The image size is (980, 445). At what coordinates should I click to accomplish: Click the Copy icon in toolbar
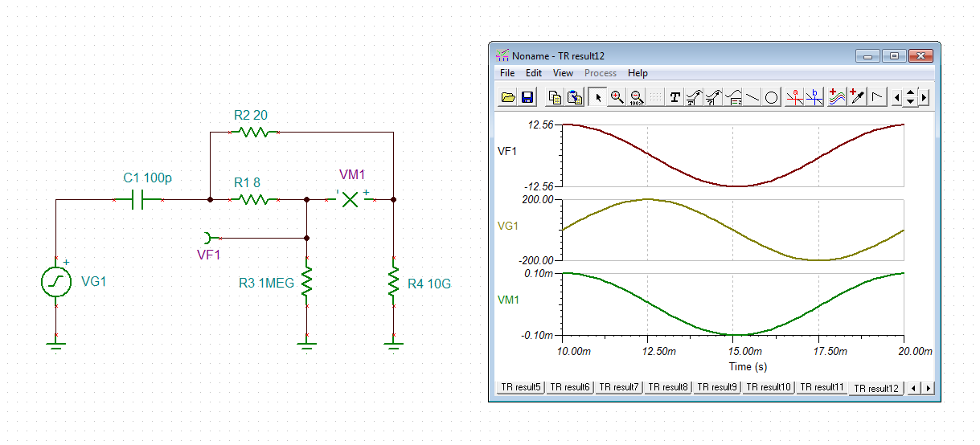coord(555,97)
